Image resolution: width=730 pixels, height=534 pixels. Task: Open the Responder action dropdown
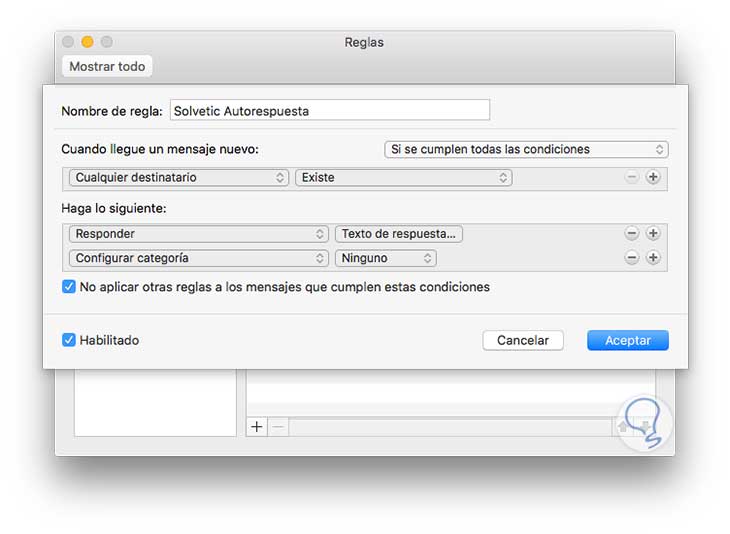tap(198, 234)
